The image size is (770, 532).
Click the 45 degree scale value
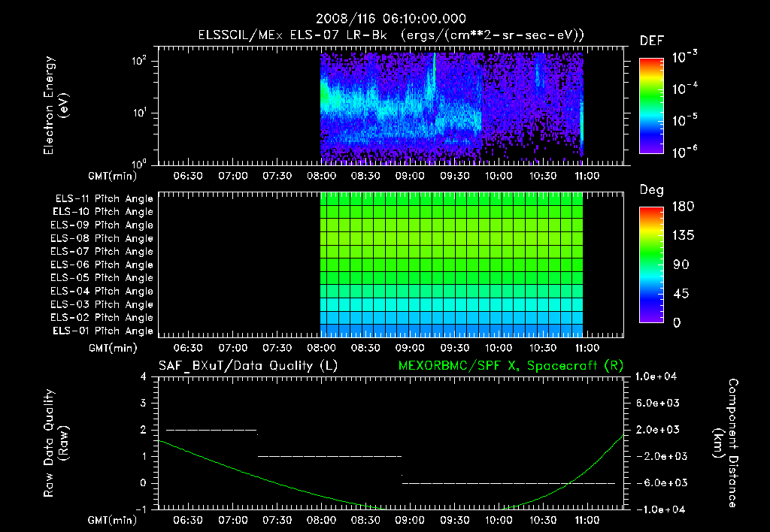point(681,294)
